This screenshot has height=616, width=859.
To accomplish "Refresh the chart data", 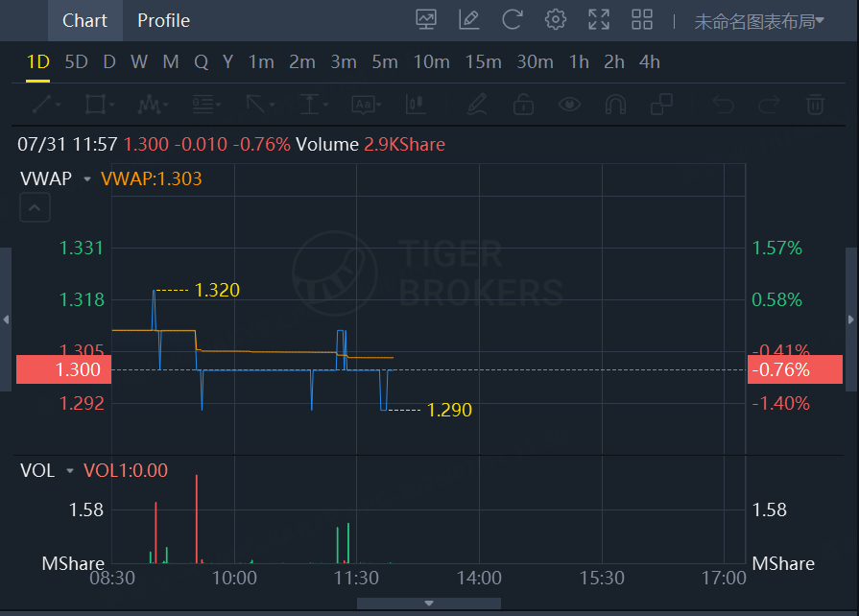I will 513,19.
